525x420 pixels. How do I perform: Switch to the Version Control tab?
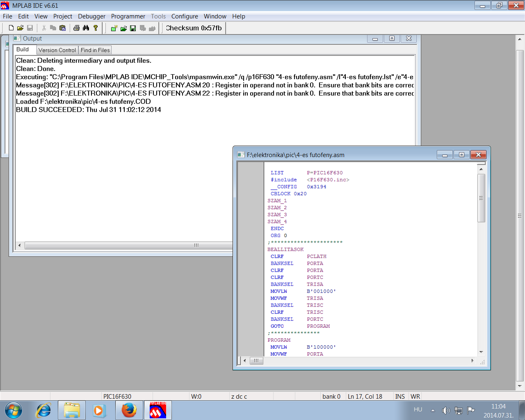pos(57,50)
